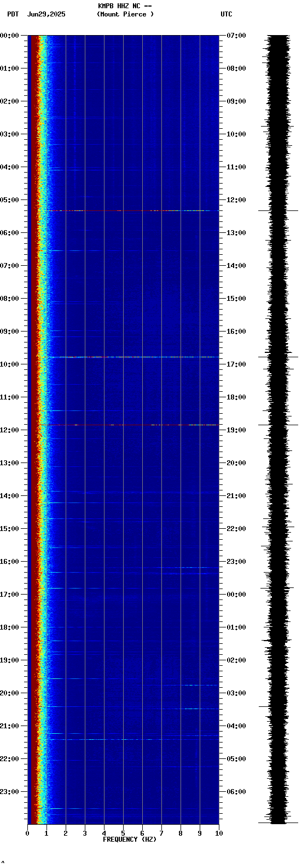Click the Jun29,2025 date label

point(46,14)
